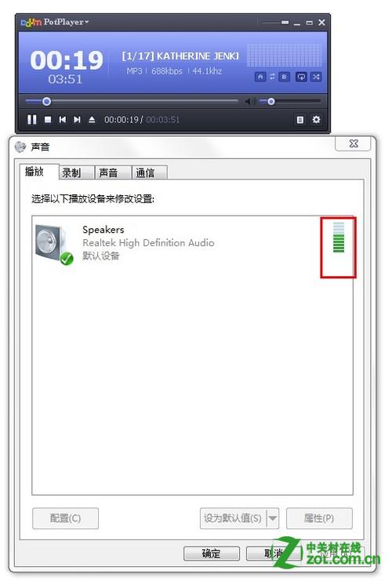The width and height of the screenshot is (392, 581).
Task: Click the 确定 button
Action: pos(212,554)
